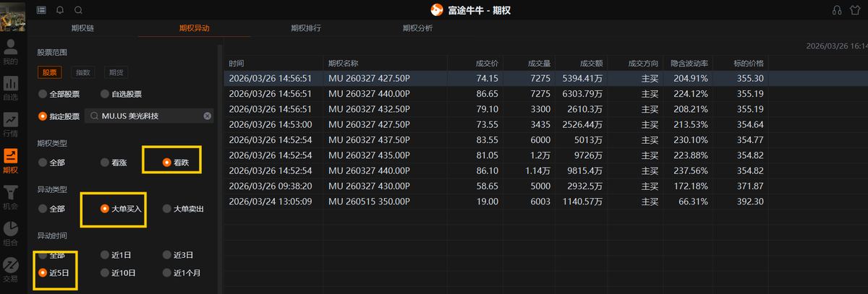Click the search magnifier icon in title bar
868x294 pixels.
tap(78, 10)
